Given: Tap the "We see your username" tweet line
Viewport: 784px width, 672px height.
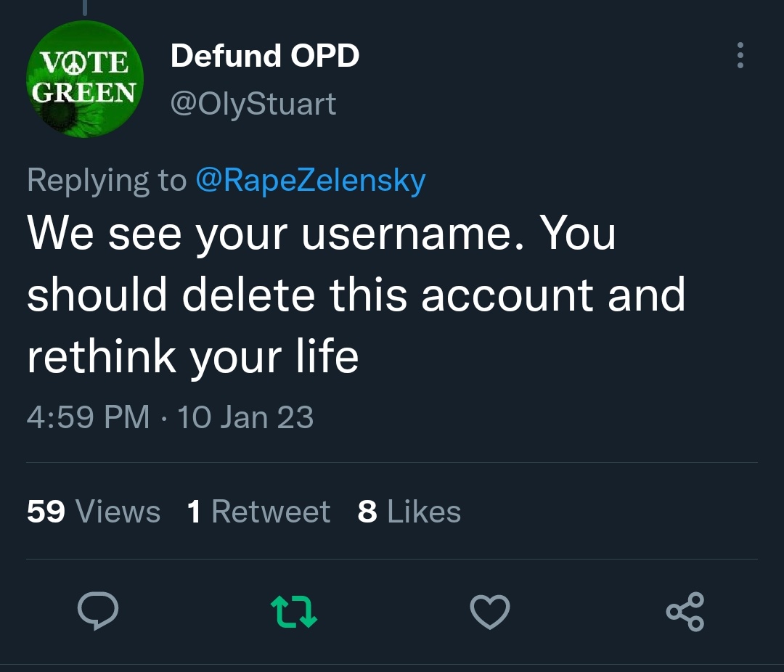Looking at the screenshot, I should coord(321,234).
